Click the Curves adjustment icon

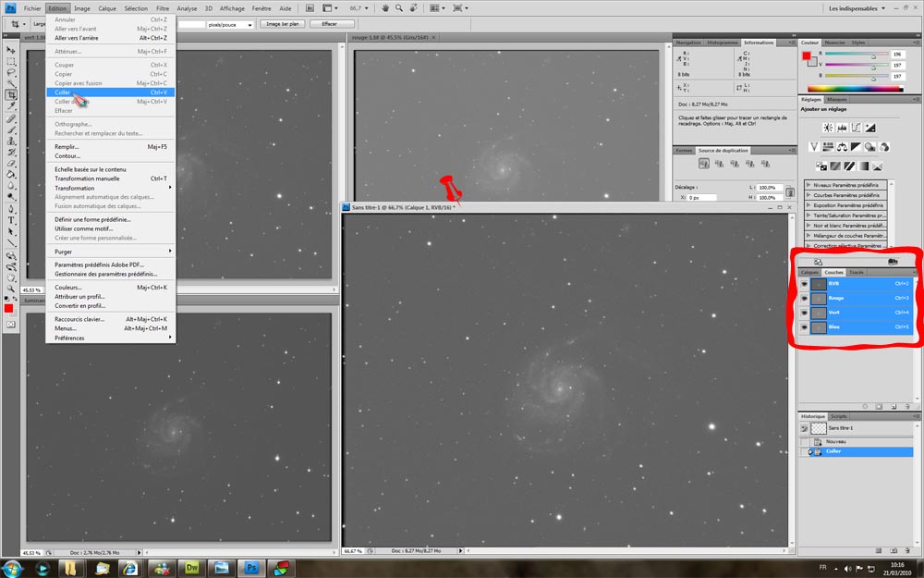click(x=857, y=128)
